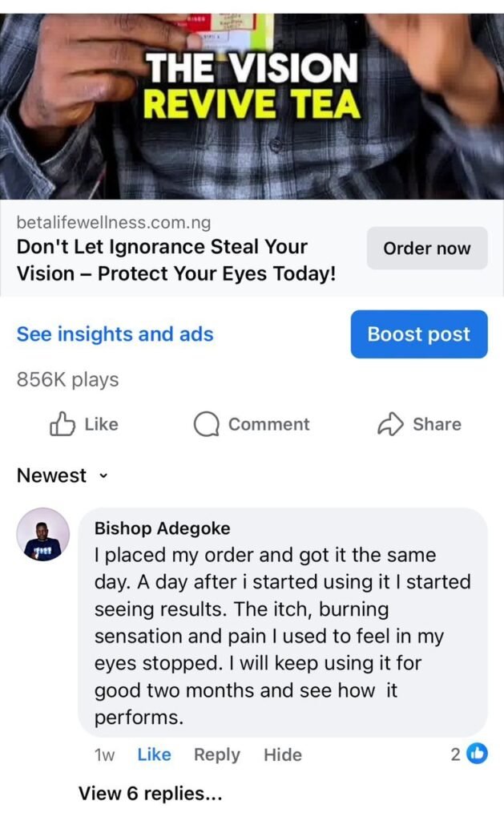The width and height of the screenshot is (504, 821).
Task: Expand the Newest sort dropdown arrow
Action: [103, 476]
